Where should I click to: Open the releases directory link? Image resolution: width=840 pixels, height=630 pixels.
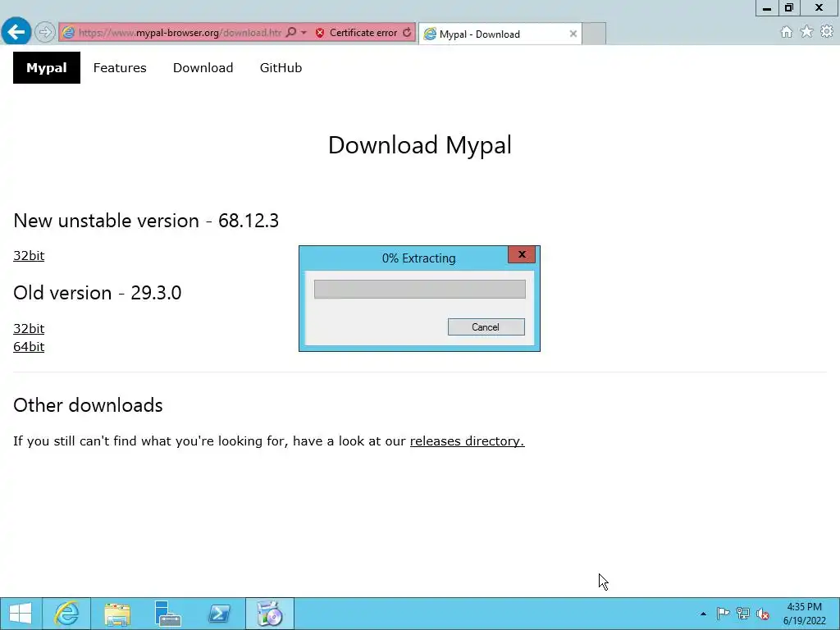[467, 441]
